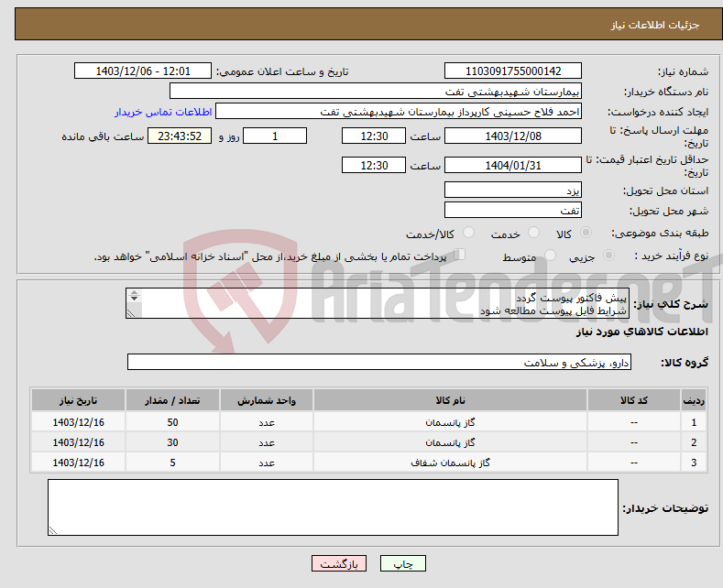Image resolution: width=723 pixels, height=588 pixels.
Task: Click date 1403/12/16 in row 1
Action: 79,422
